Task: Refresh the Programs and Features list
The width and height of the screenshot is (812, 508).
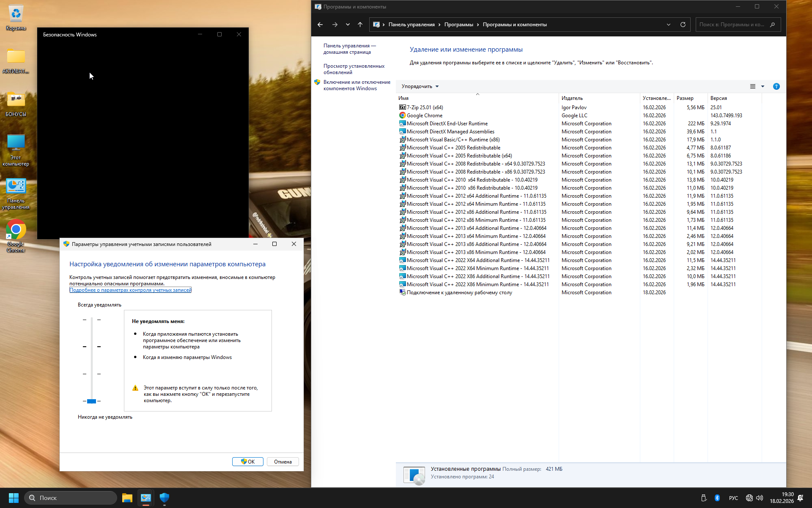Action: (x=683, y=25)
